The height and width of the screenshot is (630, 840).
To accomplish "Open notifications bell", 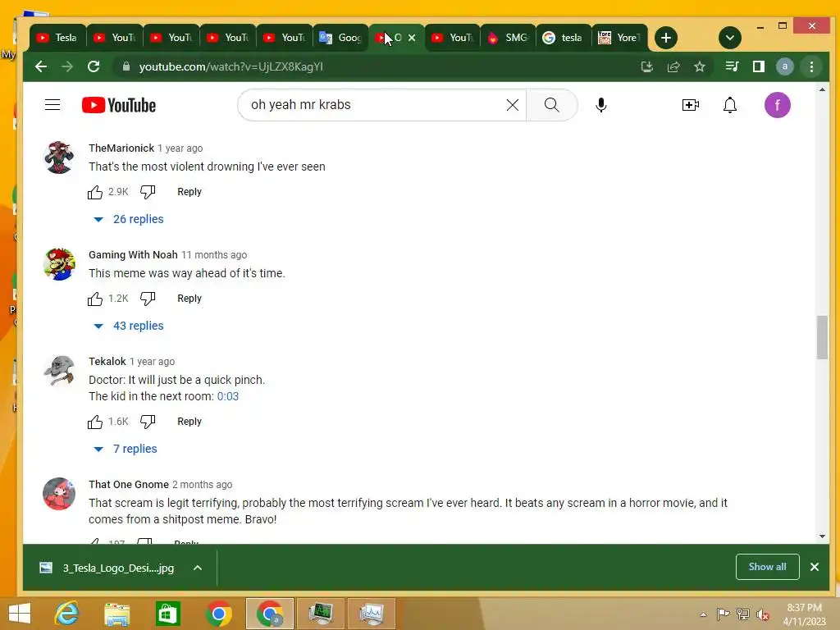I will (x=729, y=105).
